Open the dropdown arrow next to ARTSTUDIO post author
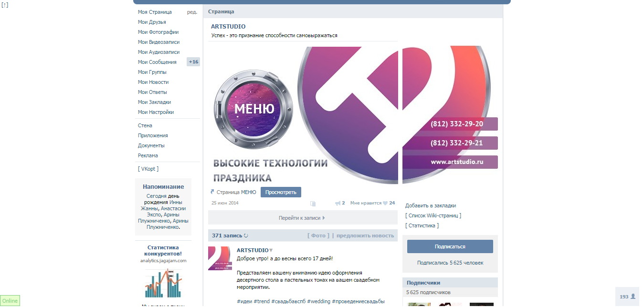This screenshot has height=307, width=644. [271, 250]
